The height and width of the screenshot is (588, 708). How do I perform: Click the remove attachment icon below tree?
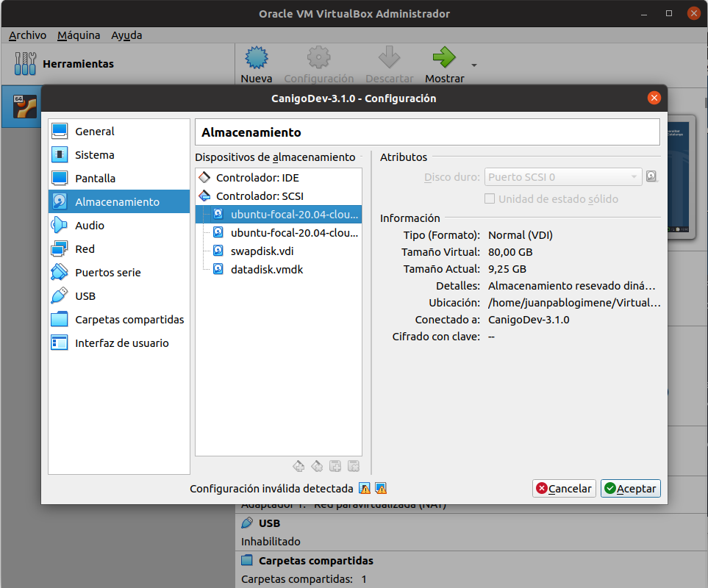[x=354, y=466]
